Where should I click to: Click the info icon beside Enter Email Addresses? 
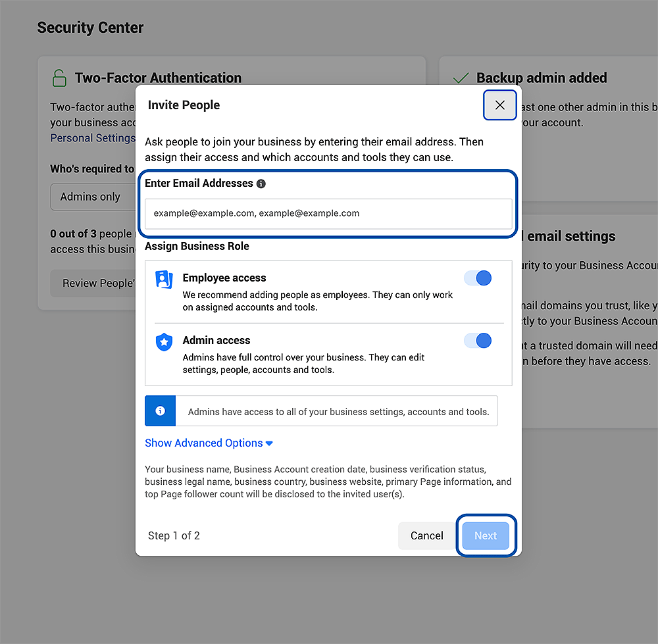(x=261, y=184)
